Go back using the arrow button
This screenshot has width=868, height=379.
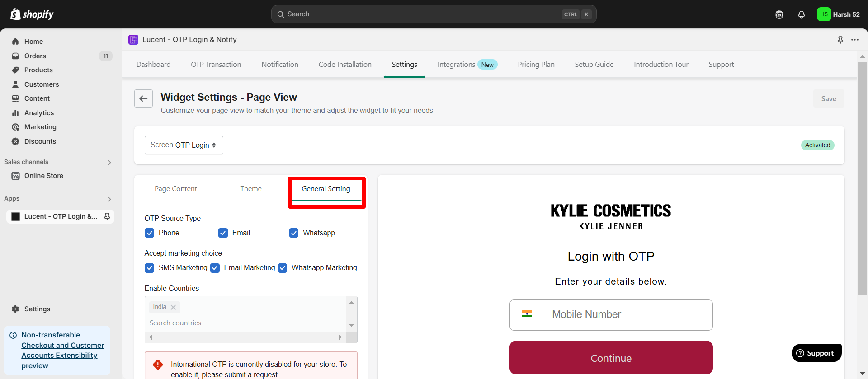coord(143,98)
